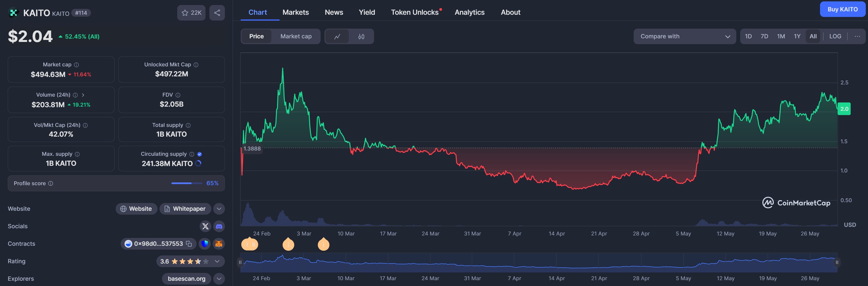
Task: Add token to MetaMask fox icon
Action: [x=219, y=244]
